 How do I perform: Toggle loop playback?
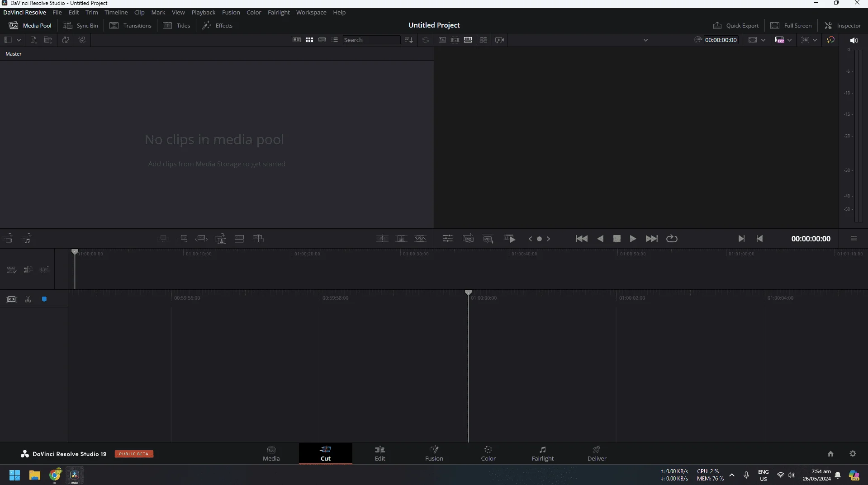click(672, 239)
